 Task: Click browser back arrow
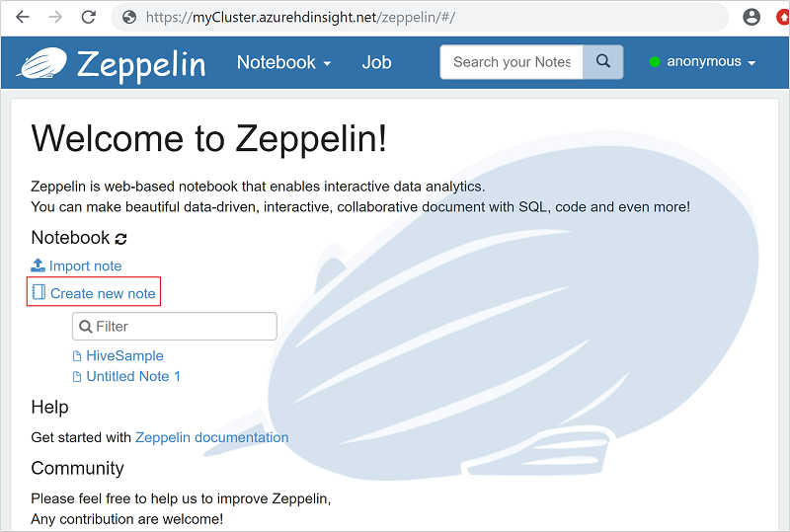click(22, 17)
